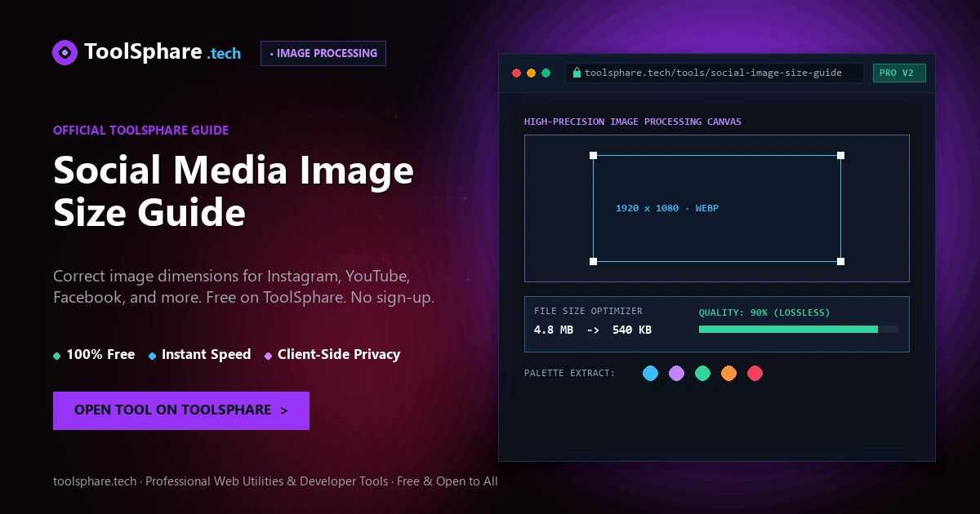Click the 1920 x 1080 · WEBP label
This screenshot has width=980, height=514.
667,208
